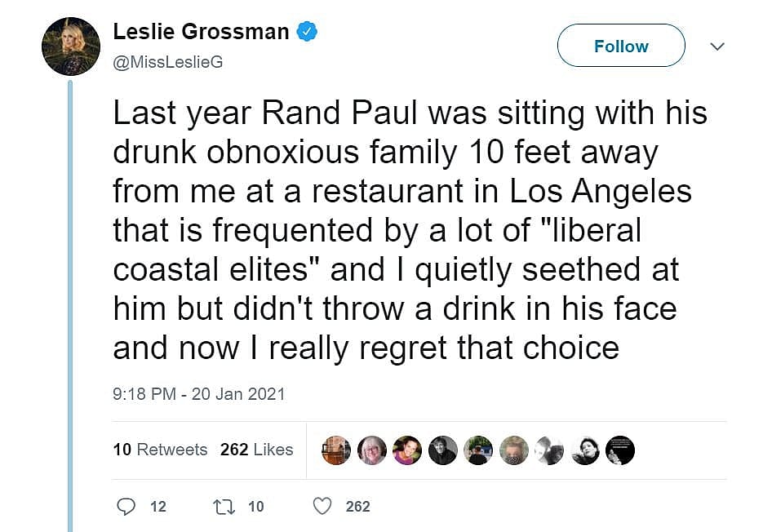763x532 pixels.
Task: Open the 9:18 PM - 20 Jan 2021 timestamp
Action: point(199,393)
